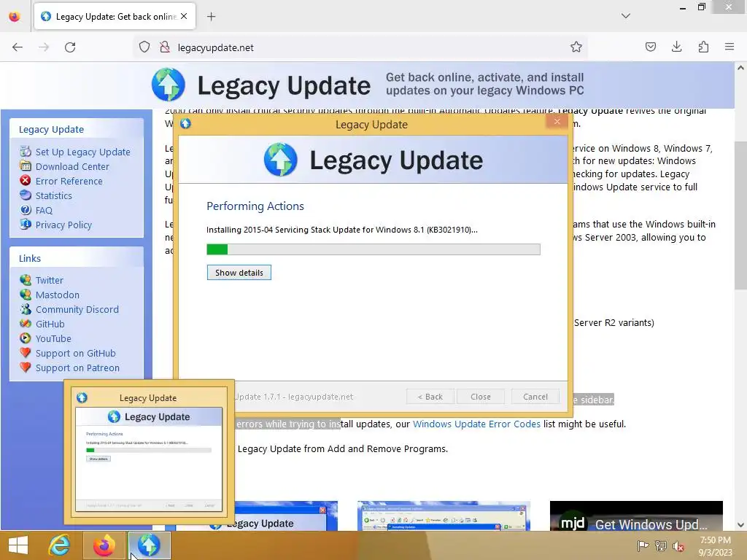Open the Mastodon link
The height and width of the screenshot is (560, 747).
coord(58,295)
